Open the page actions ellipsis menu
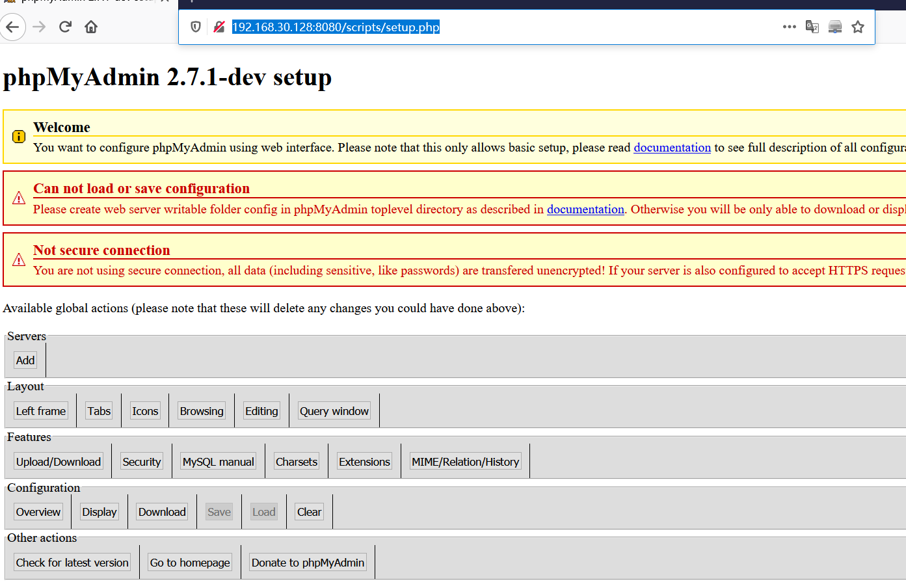The height and width of the screenshot is (588, 906). pyautogui.click(x=789, y=27)
